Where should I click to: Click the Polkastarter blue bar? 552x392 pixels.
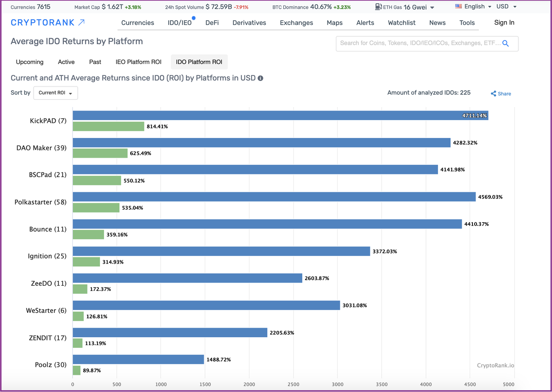(x=274, y=197)
